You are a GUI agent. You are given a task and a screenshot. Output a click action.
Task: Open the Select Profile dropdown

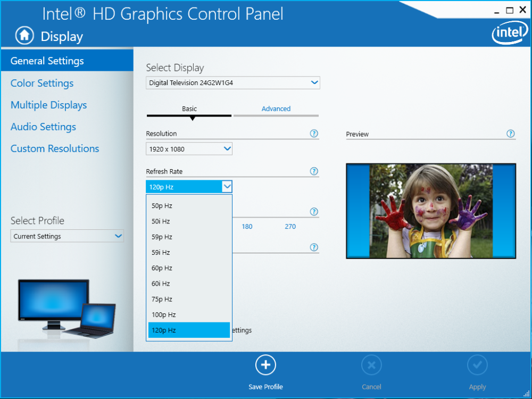[x=67, y=236]
